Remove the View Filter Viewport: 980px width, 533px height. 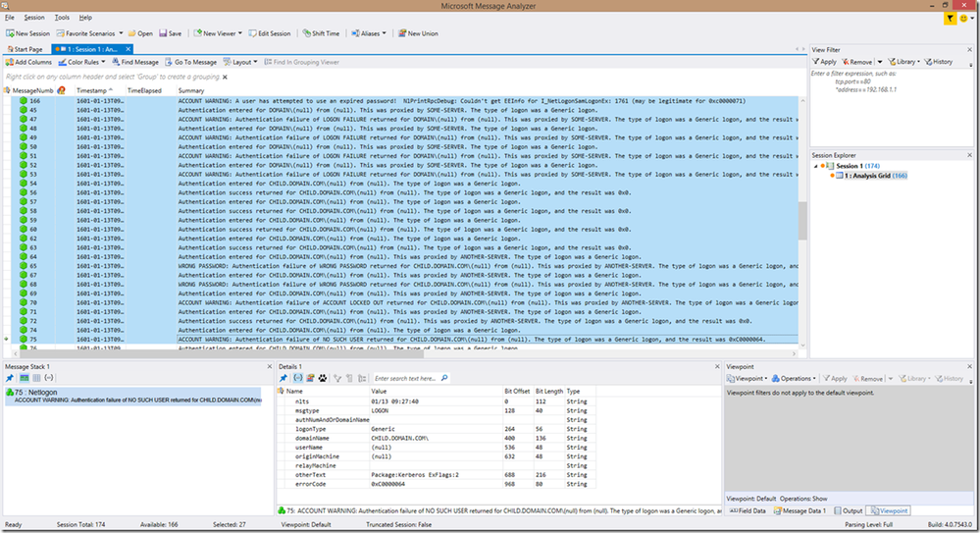tap(856, 62)
